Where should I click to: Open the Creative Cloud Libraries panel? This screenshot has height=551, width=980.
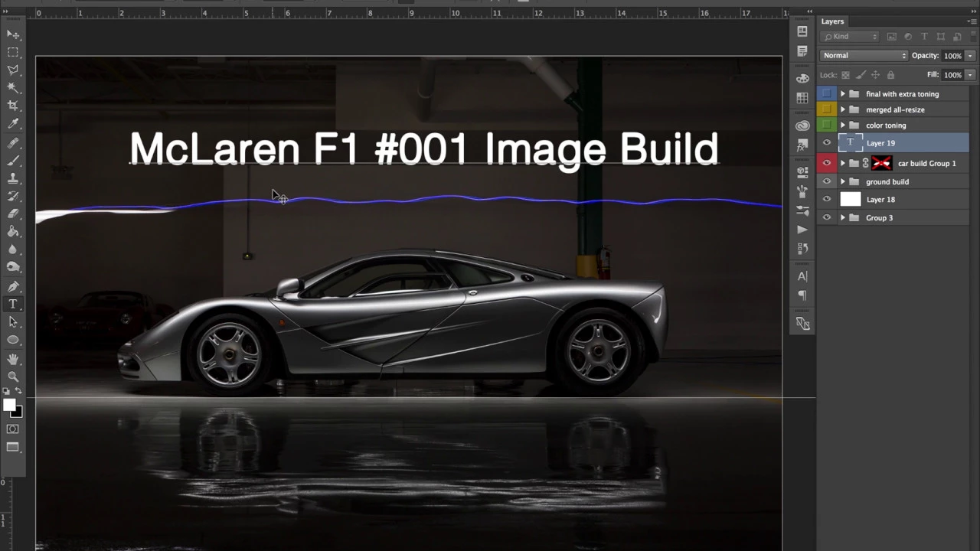[x=802, y=126]
